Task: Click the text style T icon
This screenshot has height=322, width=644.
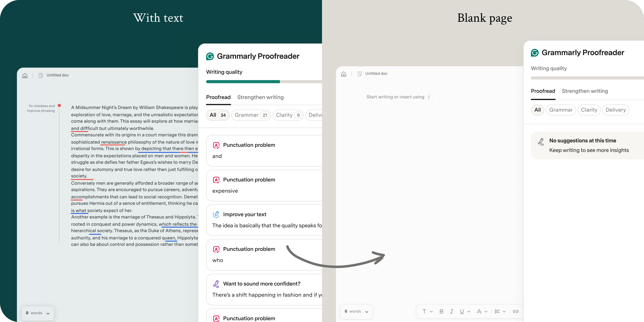Action: [424, 311]
